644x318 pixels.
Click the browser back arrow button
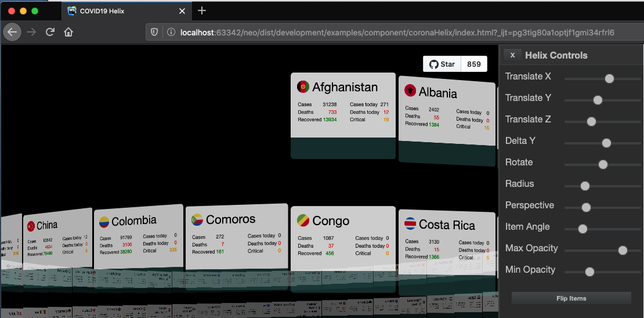12,32
